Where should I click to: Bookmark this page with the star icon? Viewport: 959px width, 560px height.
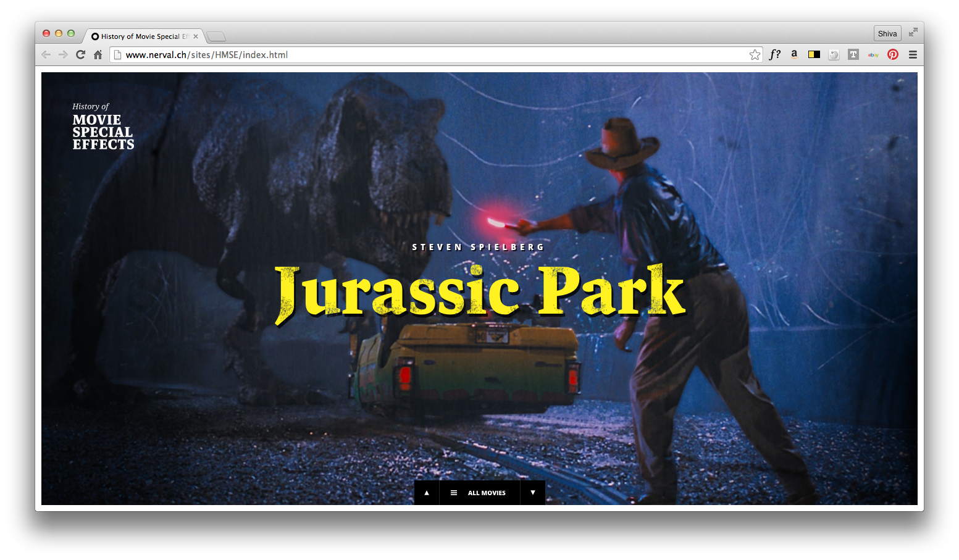click(x=755, y=55)
